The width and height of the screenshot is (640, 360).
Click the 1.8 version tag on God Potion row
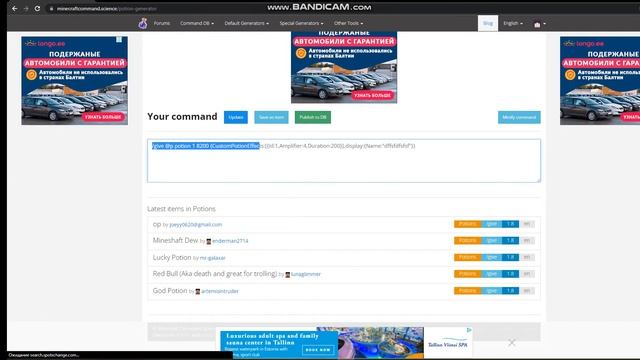(x=510, y=291)
